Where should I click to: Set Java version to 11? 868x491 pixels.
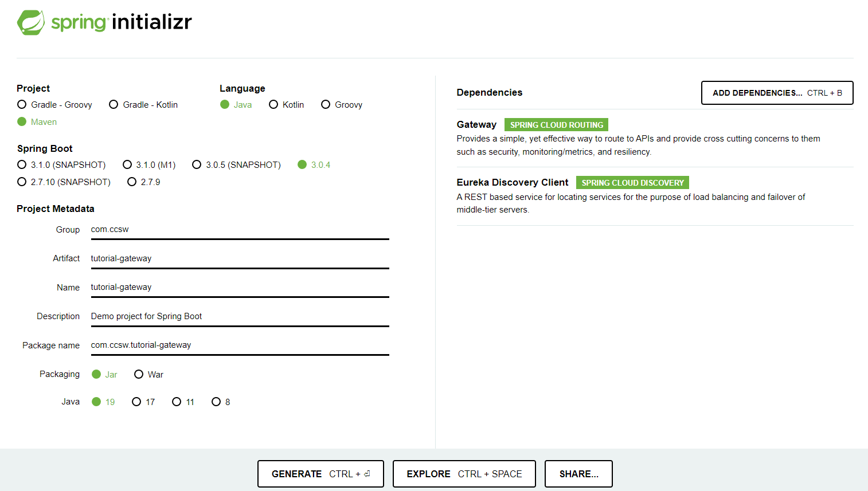tap(177, 402)
